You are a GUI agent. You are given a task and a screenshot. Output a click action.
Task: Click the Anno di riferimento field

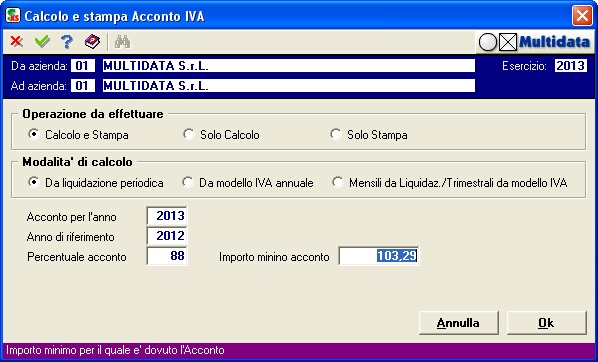coord(167,236)
